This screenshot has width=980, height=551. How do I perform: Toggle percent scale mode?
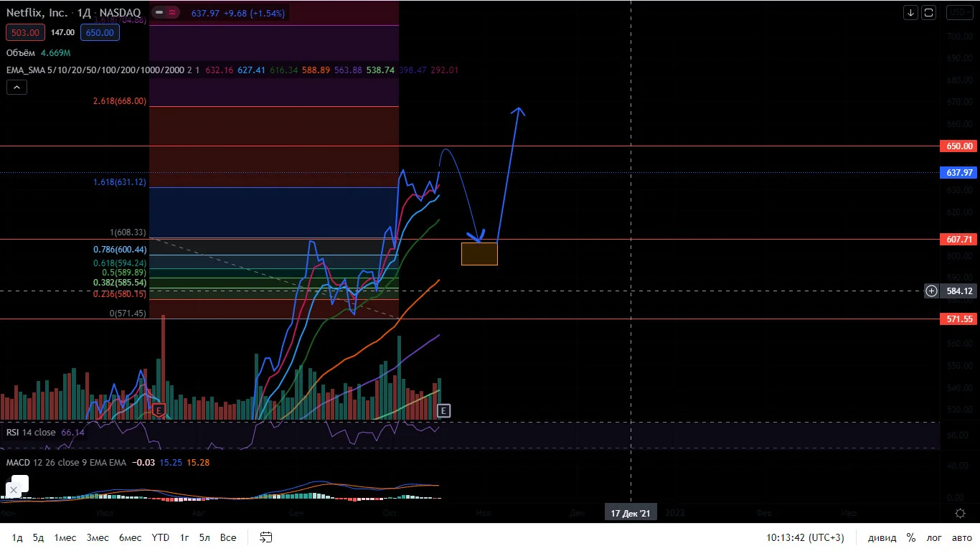911,537
